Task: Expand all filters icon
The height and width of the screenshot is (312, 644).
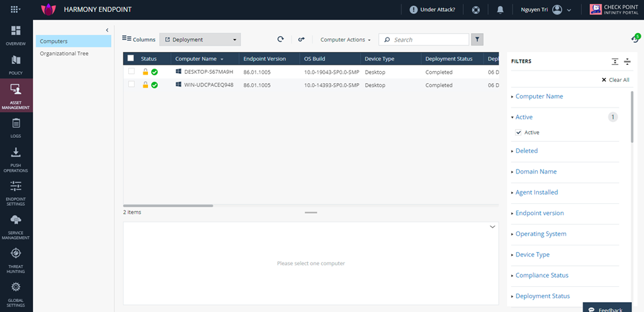Action: 614,61
